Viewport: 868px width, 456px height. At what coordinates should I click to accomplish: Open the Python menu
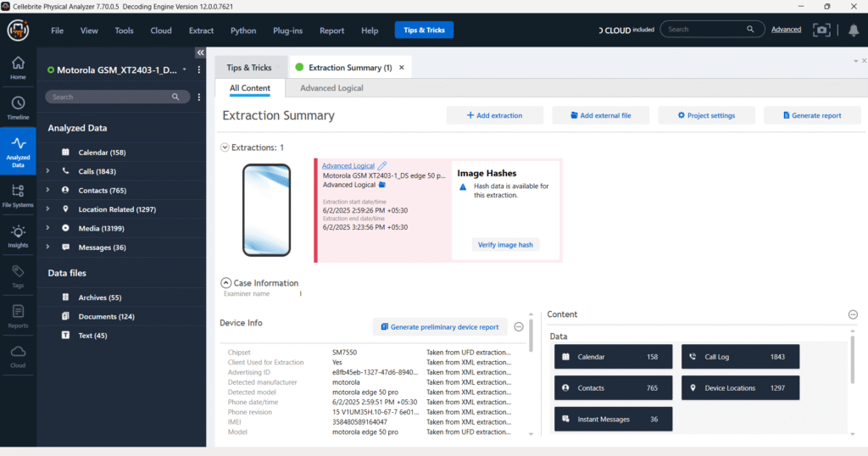[243, 31]
